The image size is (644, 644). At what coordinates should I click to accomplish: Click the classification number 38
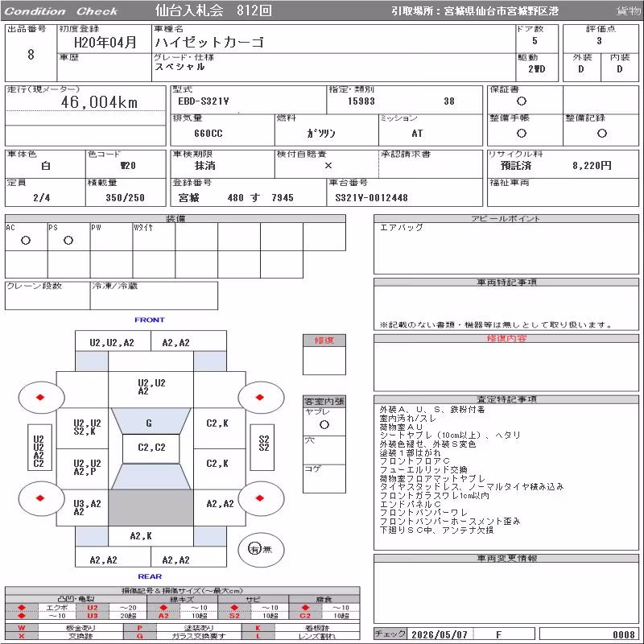pyautogui.click(x=449, y=101)
